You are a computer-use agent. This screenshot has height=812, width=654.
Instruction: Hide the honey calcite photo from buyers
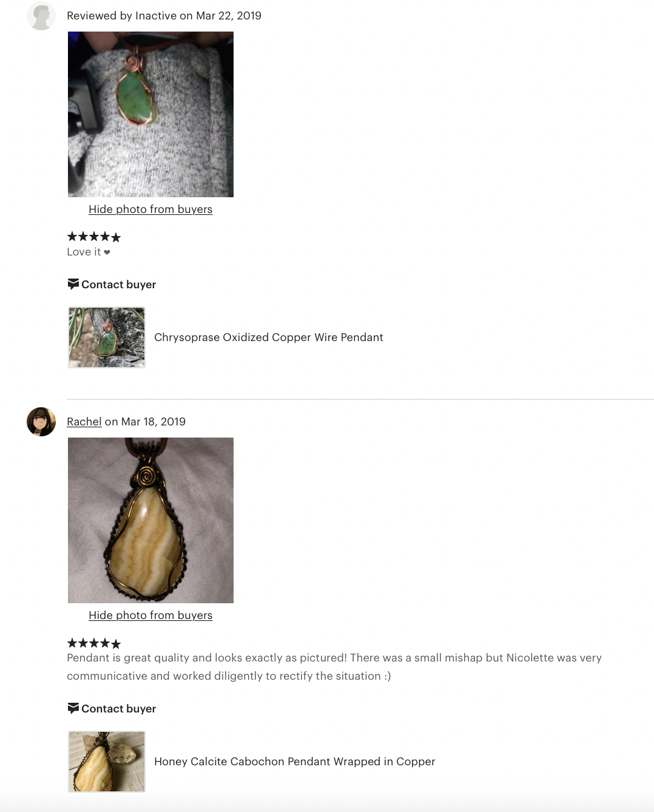coord(150,615)
